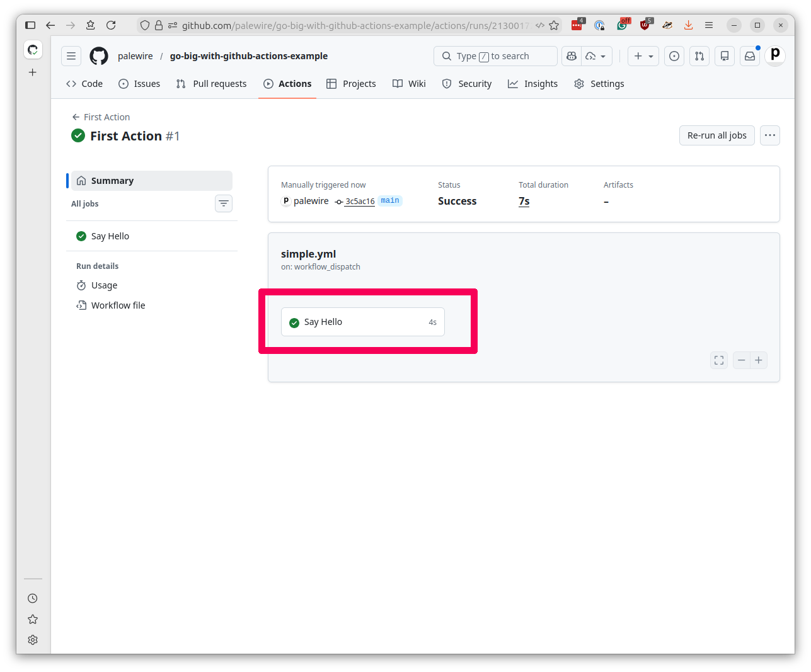Screen dimensions: 811x672
Task: Open the global Pull requests icon
Action: (699, 56)
